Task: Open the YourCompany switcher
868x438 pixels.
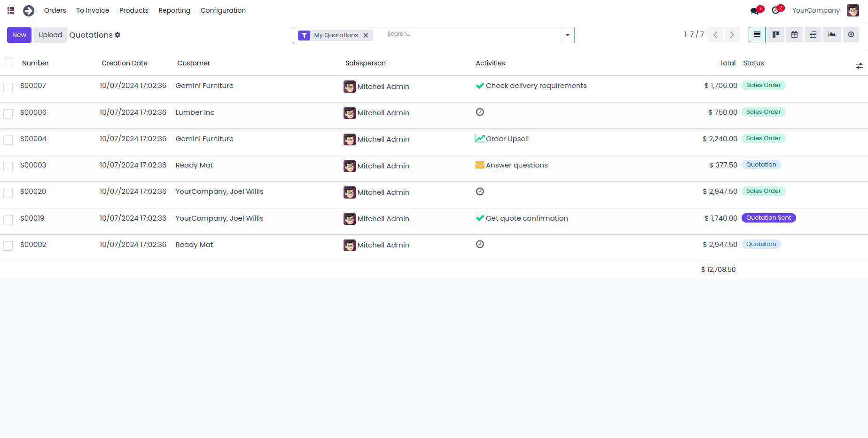Action: tap(816, 10)
